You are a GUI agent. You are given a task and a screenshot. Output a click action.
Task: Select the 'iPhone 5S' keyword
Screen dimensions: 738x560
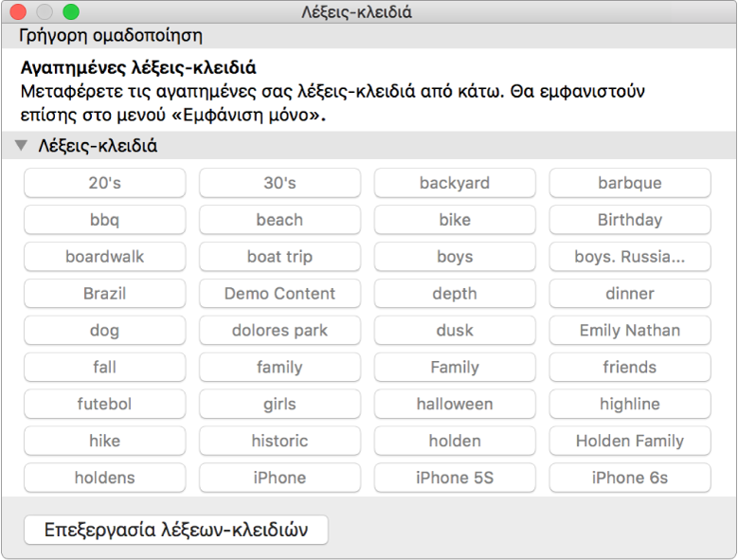coord(455,478)
